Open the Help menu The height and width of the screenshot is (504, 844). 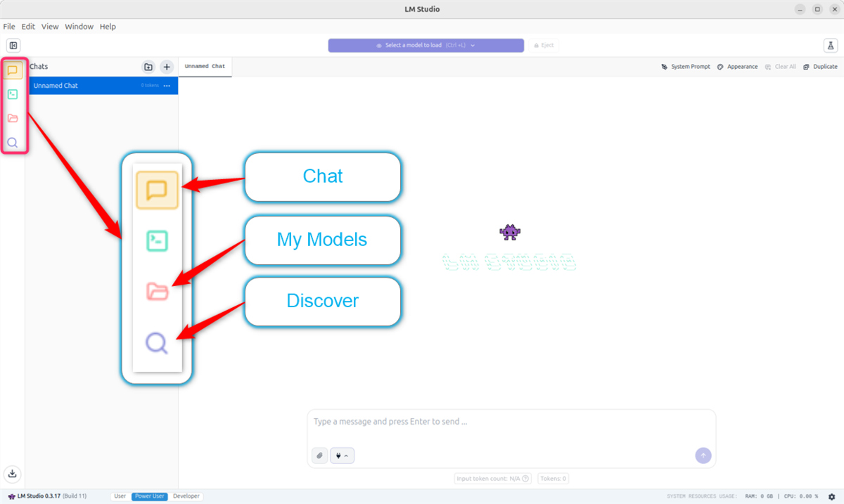pyautogui.click(x=108, y=27)
